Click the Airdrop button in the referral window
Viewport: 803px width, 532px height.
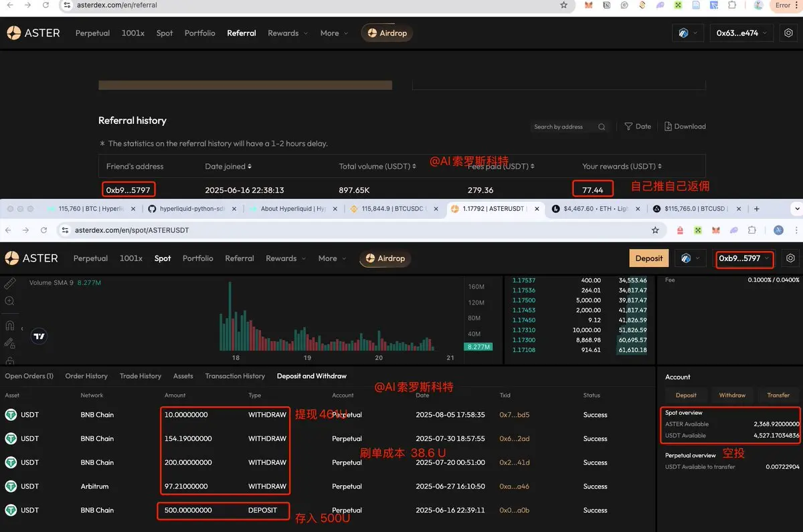tap(387, 33)
